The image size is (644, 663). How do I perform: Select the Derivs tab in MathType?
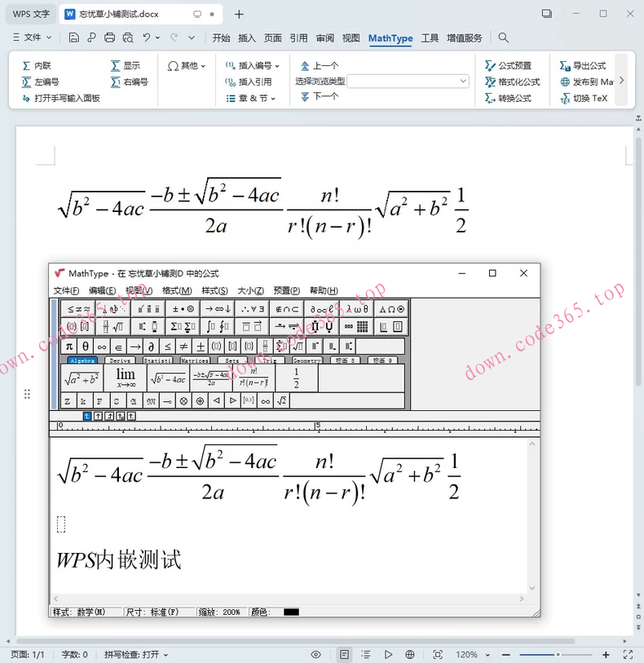pos(120,360)
